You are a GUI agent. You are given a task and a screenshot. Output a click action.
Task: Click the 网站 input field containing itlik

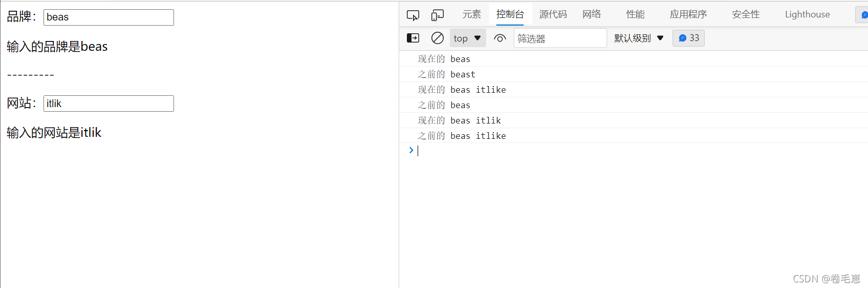[108, 104]
